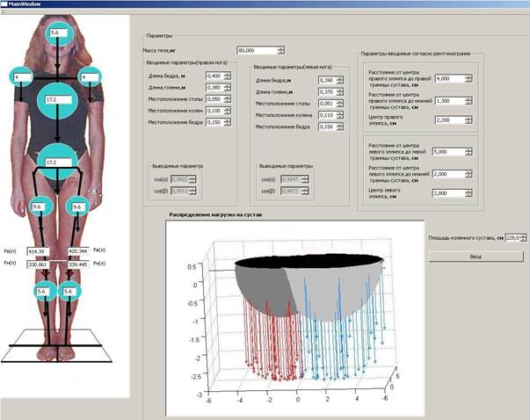
Task: Click stepper arrows of Центр правого эллипса 2,200
Action: tap(468, 120)
